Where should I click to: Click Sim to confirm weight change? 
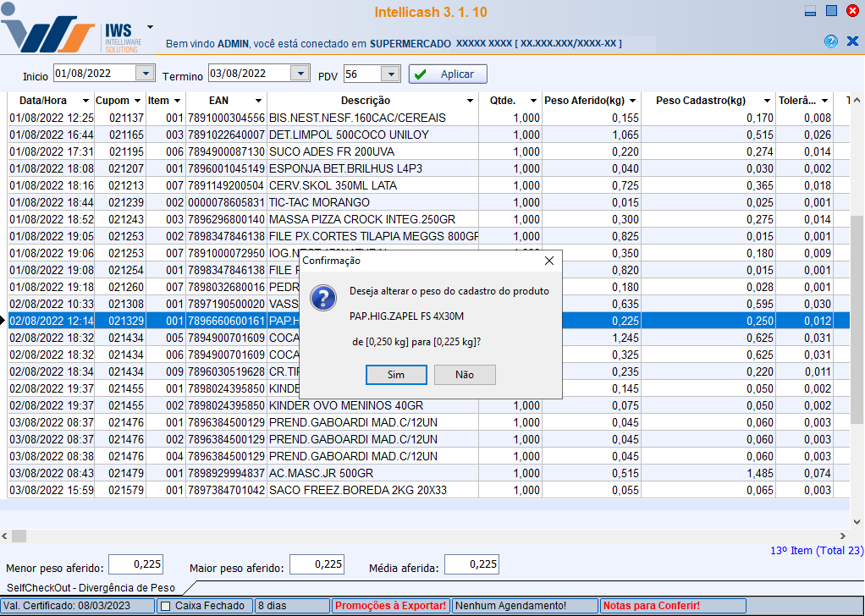pyautogui.click(x=396, y=375)
